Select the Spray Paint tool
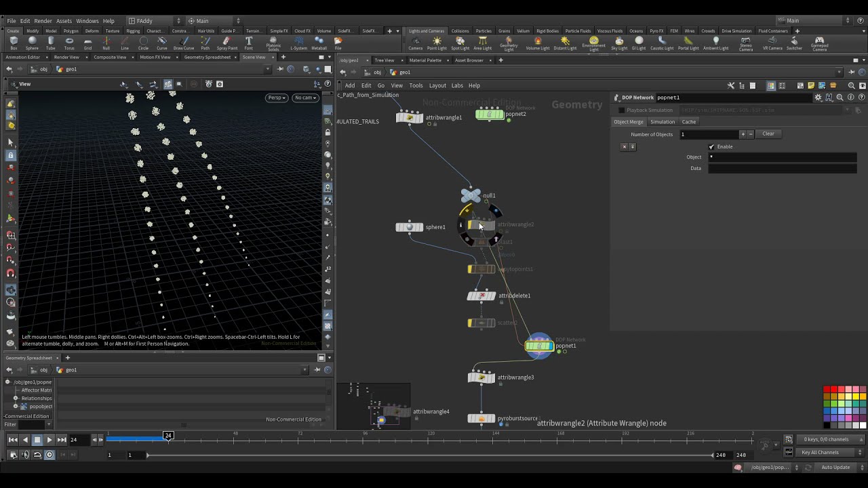 point(227,43)
